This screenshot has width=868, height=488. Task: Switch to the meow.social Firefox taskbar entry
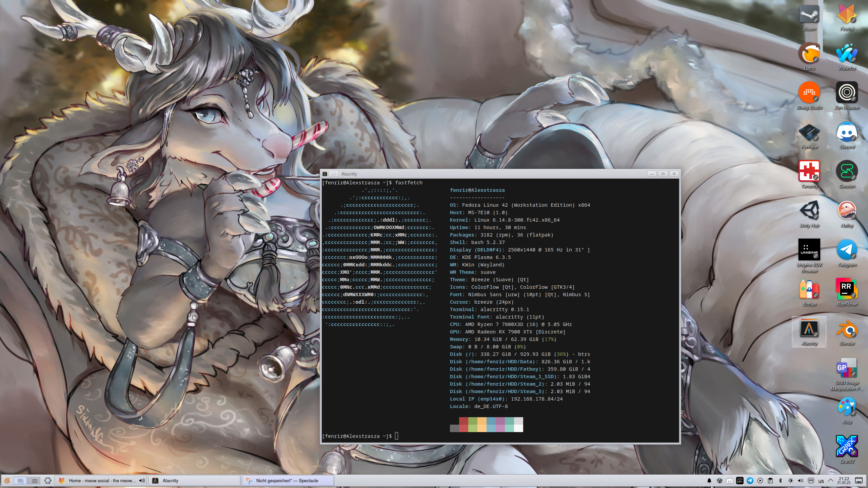[x=101, y=481]
